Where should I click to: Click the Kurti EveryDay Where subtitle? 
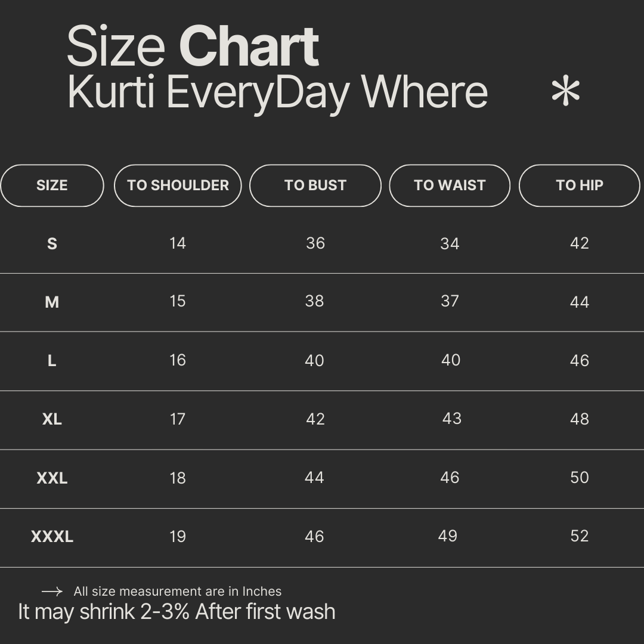pos(277,92)
